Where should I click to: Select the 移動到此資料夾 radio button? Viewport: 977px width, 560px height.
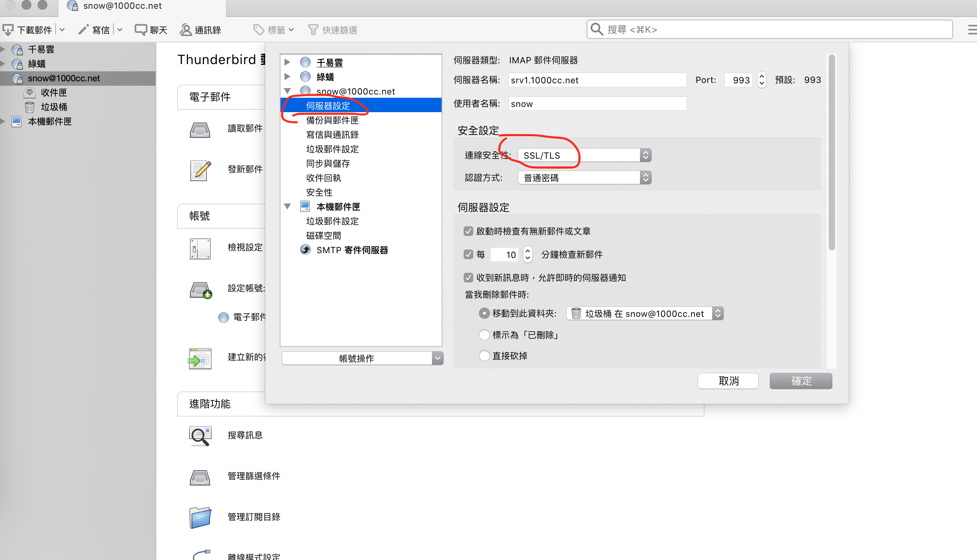coord(484,313)
